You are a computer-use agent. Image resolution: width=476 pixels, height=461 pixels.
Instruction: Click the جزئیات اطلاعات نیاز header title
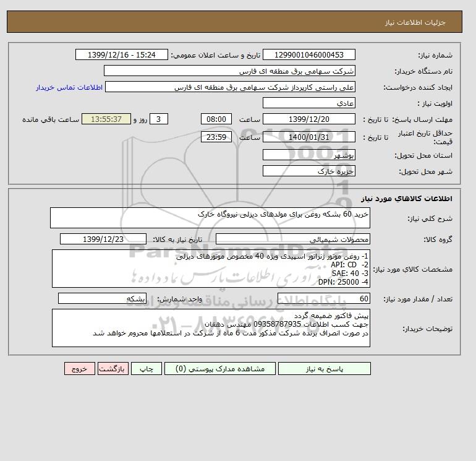click(415, 22)
